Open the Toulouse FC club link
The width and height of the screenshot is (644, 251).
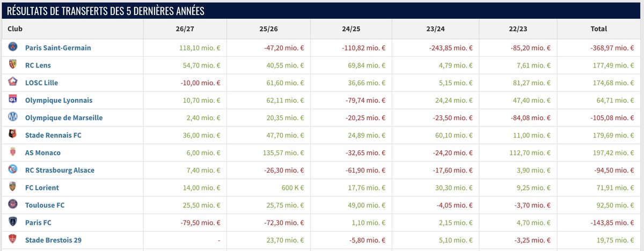pos(45,205)
